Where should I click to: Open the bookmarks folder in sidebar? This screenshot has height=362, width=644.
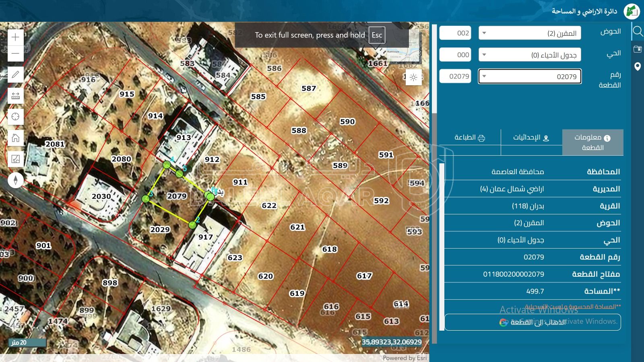click(637, 49)
